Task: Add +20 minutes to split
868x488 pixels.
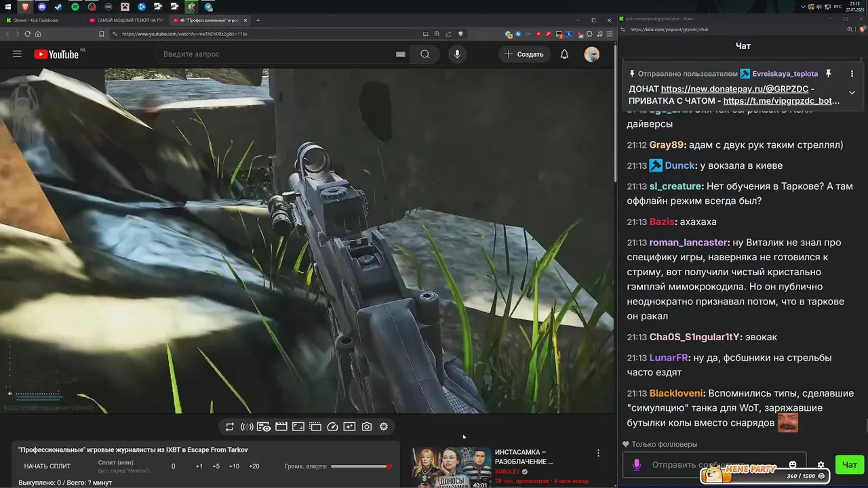Action: [x=254, y=466]
